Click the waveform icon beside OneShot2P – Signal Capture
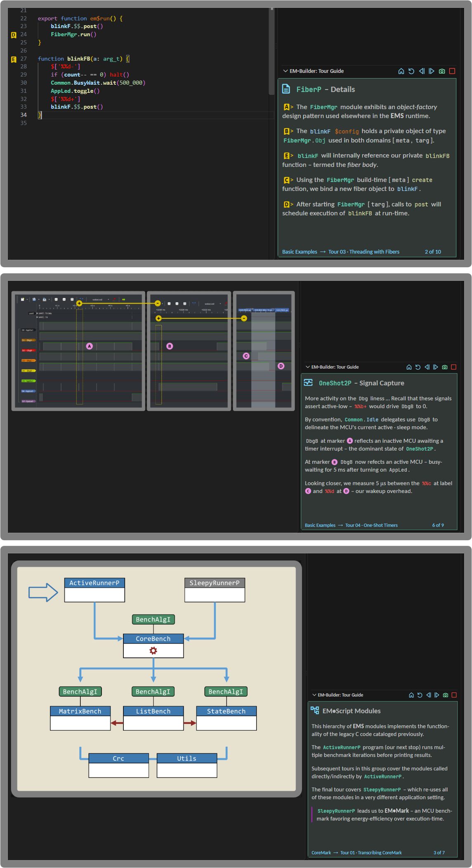This screenshot has height=868, width=472. coord(308,383)
